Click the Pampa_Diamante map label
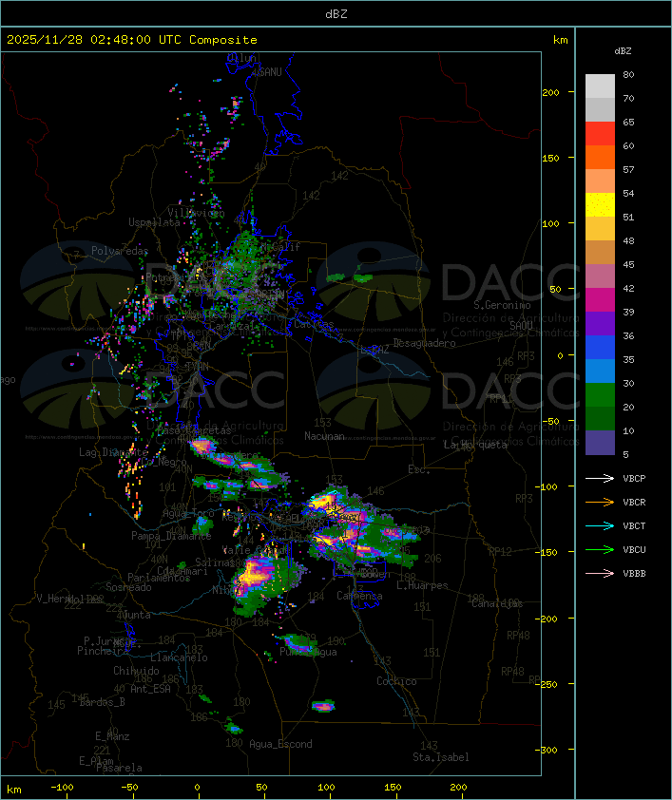This screenshot has height=800, width=672. point(171,536)
